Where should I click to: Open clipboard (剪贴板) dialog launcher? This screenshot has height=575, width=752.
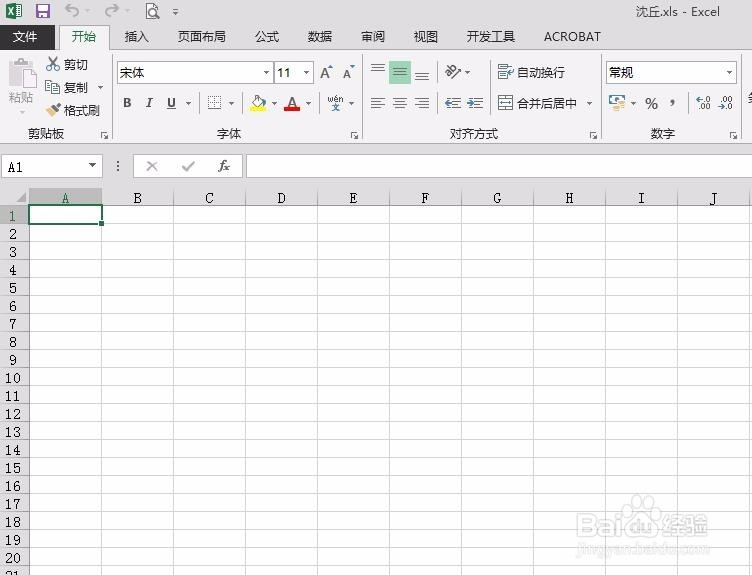105,136
